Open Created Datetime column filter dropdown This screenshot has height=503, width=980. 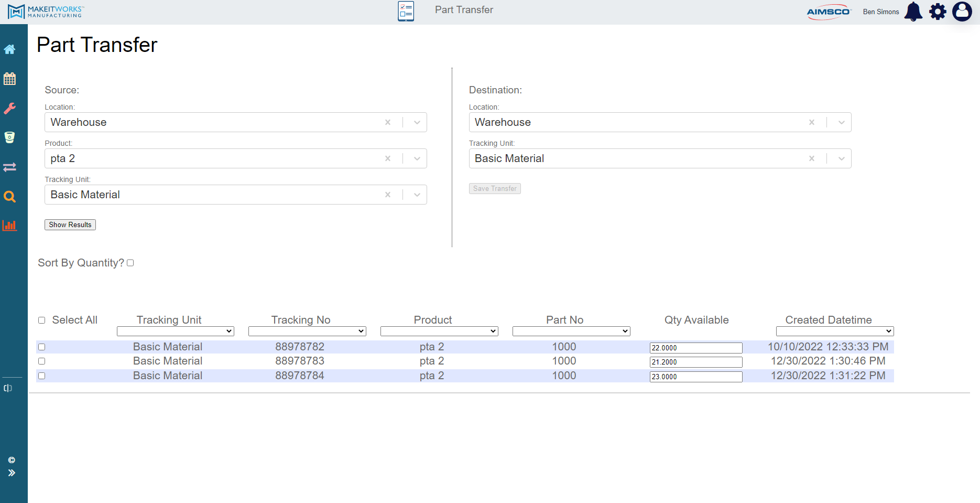pos(835,331)
